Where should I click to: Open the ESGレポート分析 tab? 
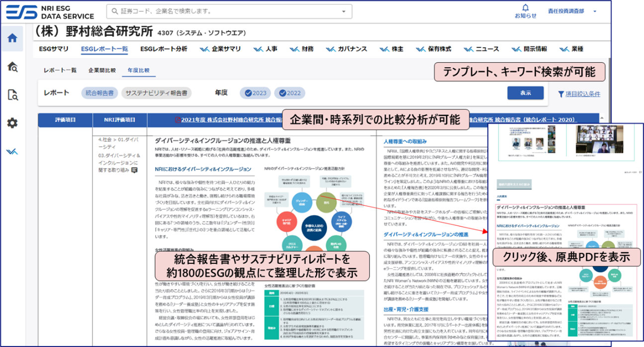[164, 49]
